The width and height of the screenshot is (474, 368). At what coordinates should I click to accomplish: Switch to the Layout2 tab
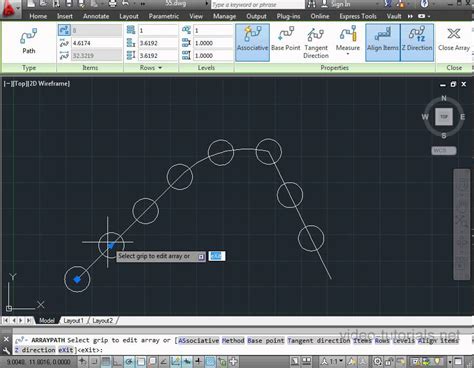[102, 320]
